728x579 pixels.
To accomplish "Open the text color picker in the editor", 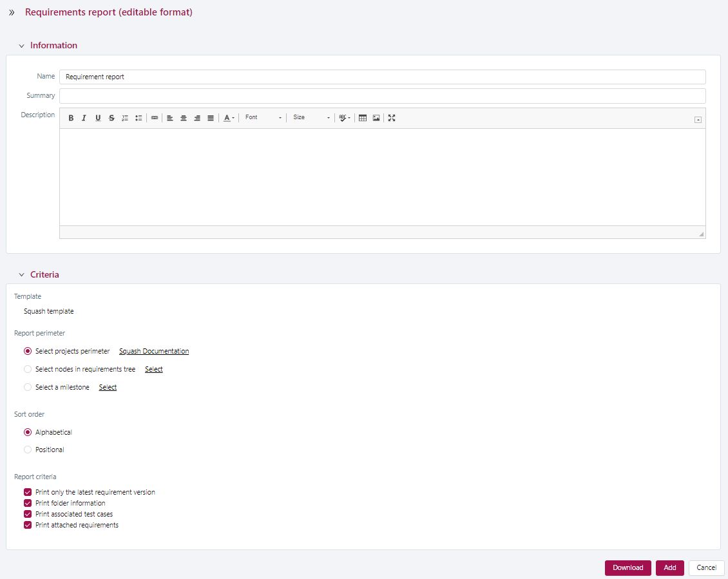I will tap(227, 118).
